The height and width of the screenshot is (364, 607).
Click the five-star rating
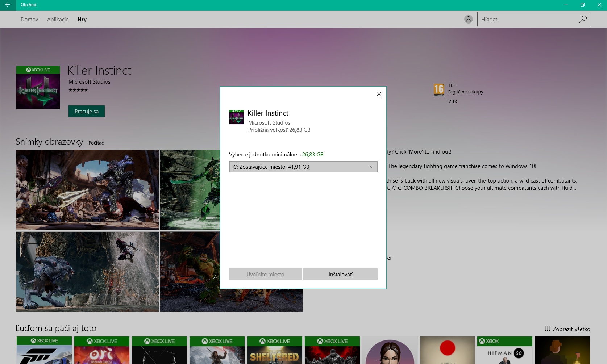click(78, 90)
